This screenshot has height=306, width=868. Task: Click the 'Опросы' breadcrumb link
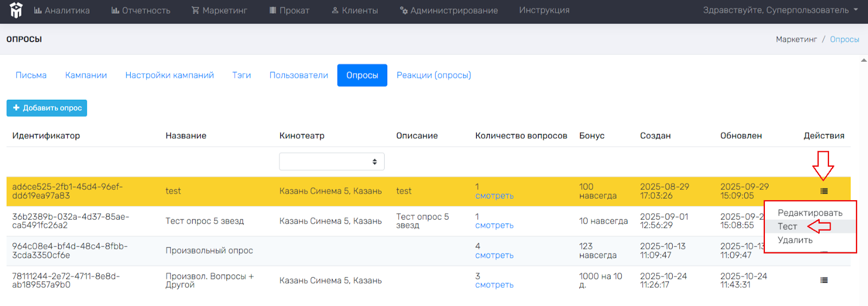(x=844, y=40)
